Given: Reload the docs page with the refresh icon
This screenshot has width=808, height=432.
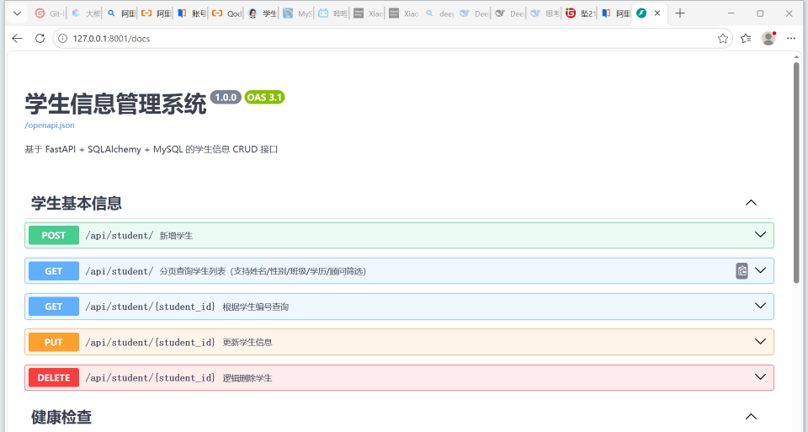Looking at the screenshot, I should click(x=40, y=38).
